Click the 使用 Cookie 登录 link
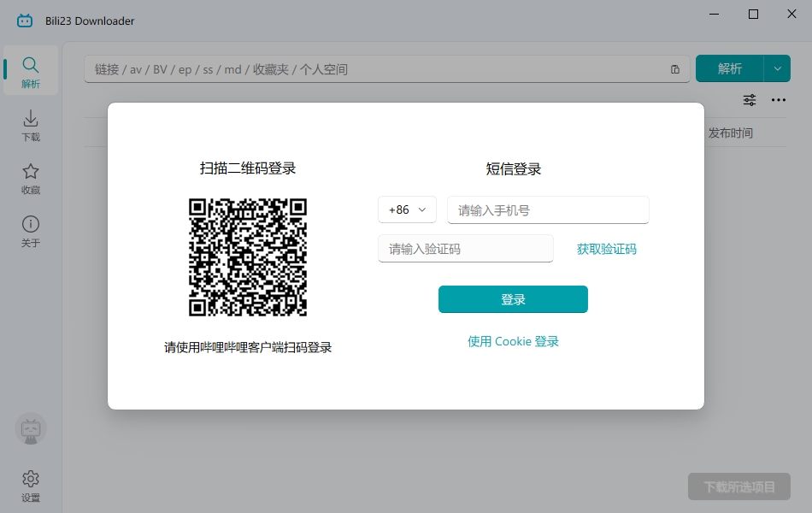 (513, 341)
